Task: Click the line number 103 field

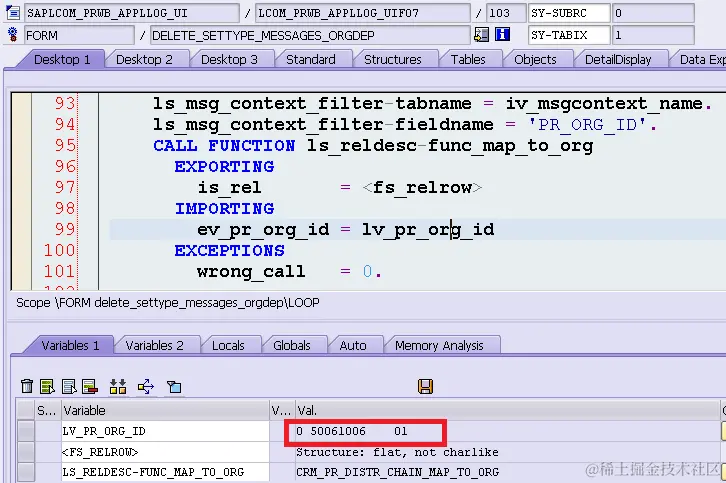Action: tap(506, 13)
